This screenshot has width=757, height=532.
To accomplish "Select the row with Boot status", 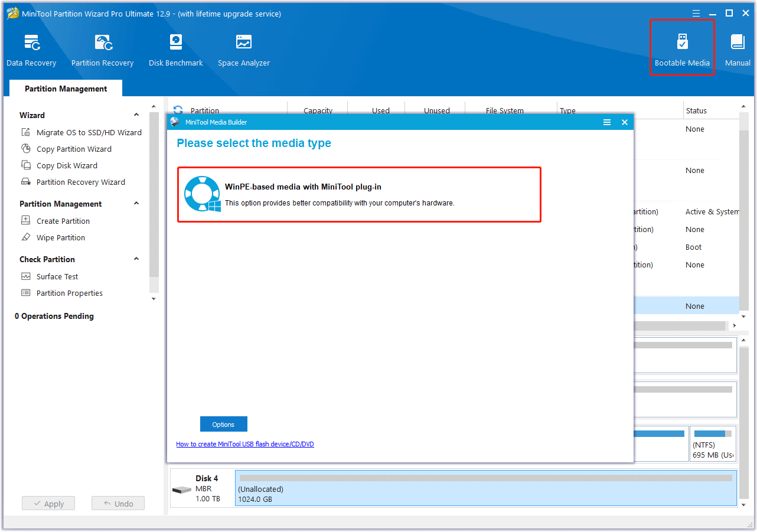I will pos(694,247).
